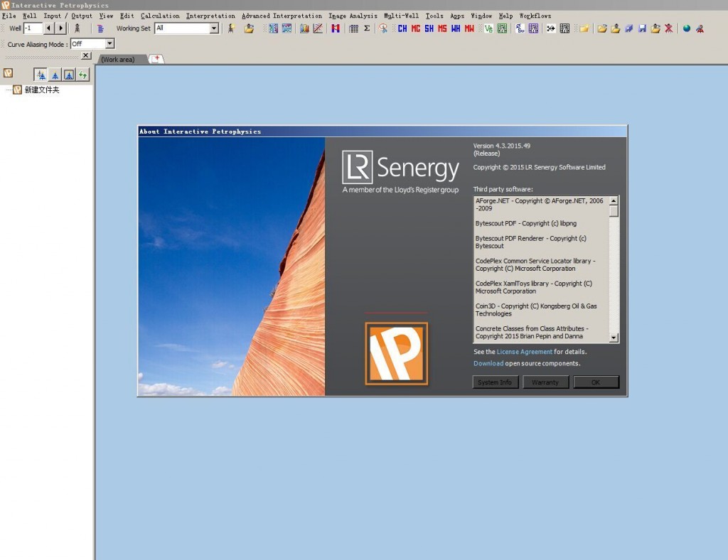
Task: Click the green Vt toolbar icon
Action: point(488,28)
